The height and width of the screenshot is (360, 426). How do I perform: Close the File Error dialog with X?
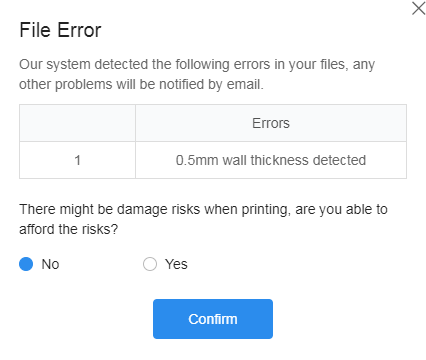(418, 8)
